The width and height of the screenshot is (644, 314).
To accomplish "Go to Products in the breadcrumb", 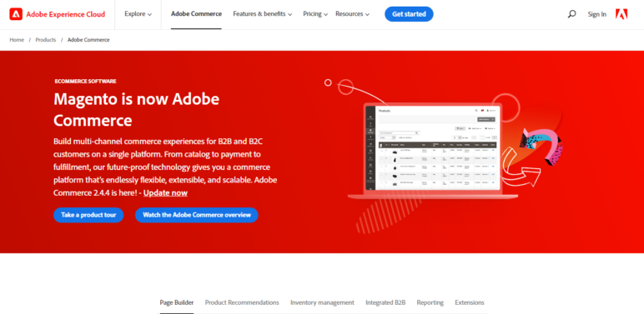I will 46,40.
